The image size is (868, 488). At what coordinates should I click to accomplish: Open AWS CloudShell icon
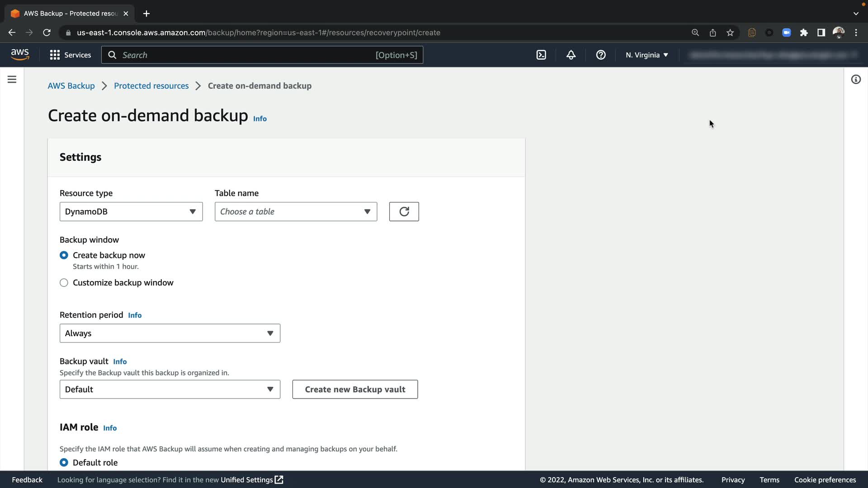coord(541,55)
